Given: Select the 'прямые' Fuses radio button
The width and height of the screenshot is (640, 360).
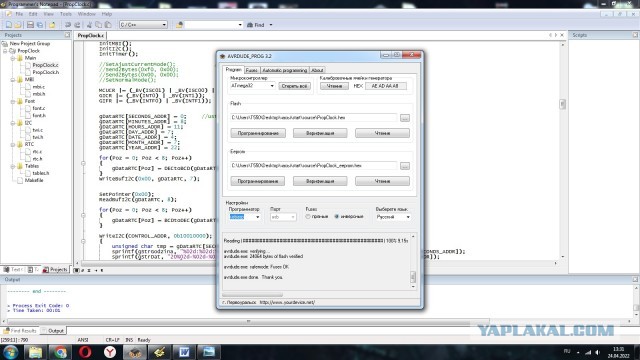Looking at the screenshot, I should pos(308,217).
